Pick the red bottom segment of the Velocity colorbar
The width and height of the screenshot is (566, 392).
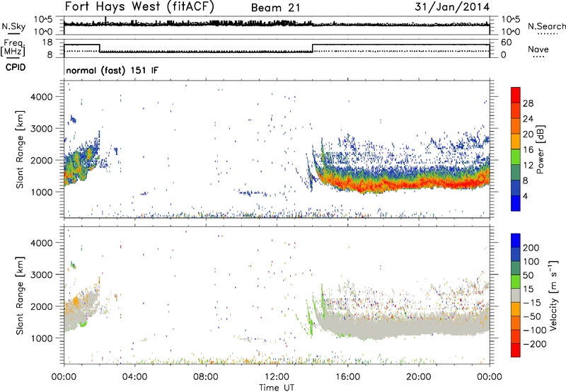coord(516,350)
